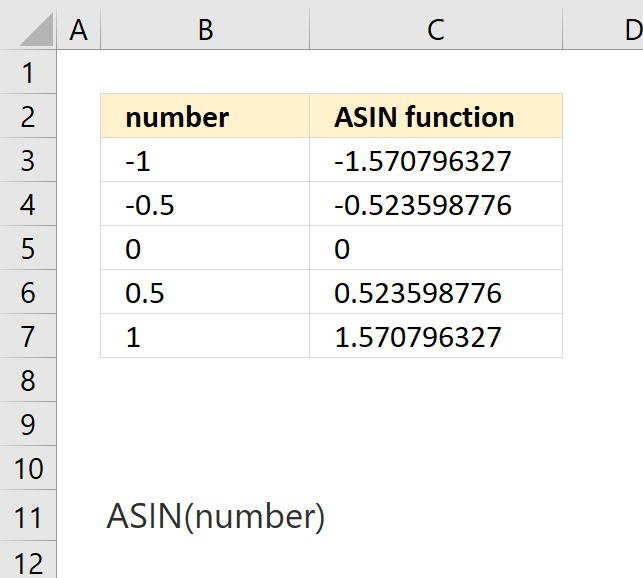Image resolution: width=643 pixels, height=578 pixels.
Task: Select the cell containing -0.5
Action: 205,204
